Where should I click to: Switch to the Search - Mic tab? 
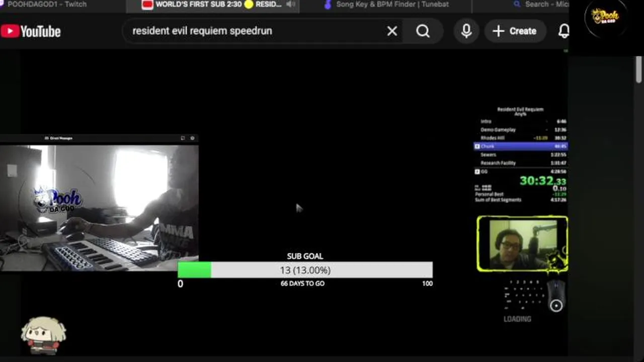coord(540,5)
